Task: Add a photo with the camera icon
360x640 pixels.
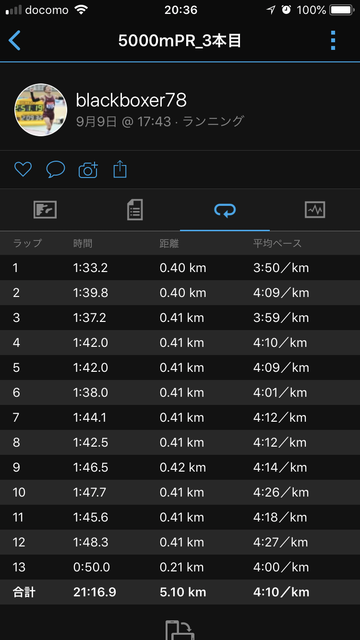Action: pos(88,169)
